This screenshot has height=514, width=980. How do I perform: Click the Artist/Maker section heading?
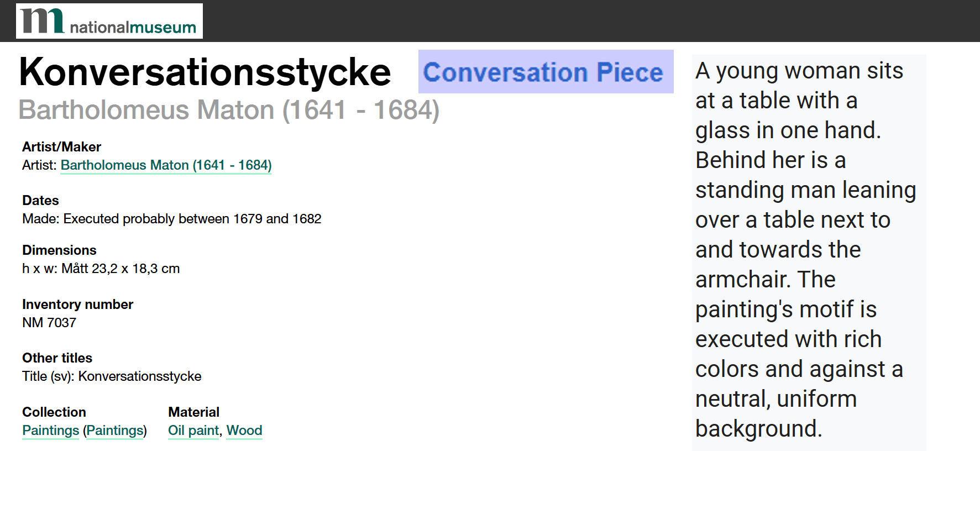coord(61,147)
